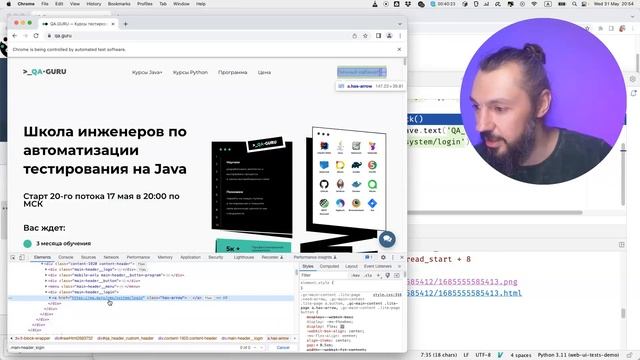640x360 pixels.
Task: Click the UTF-8 encoding in IDE status bar
Action: tap(483, 355)
